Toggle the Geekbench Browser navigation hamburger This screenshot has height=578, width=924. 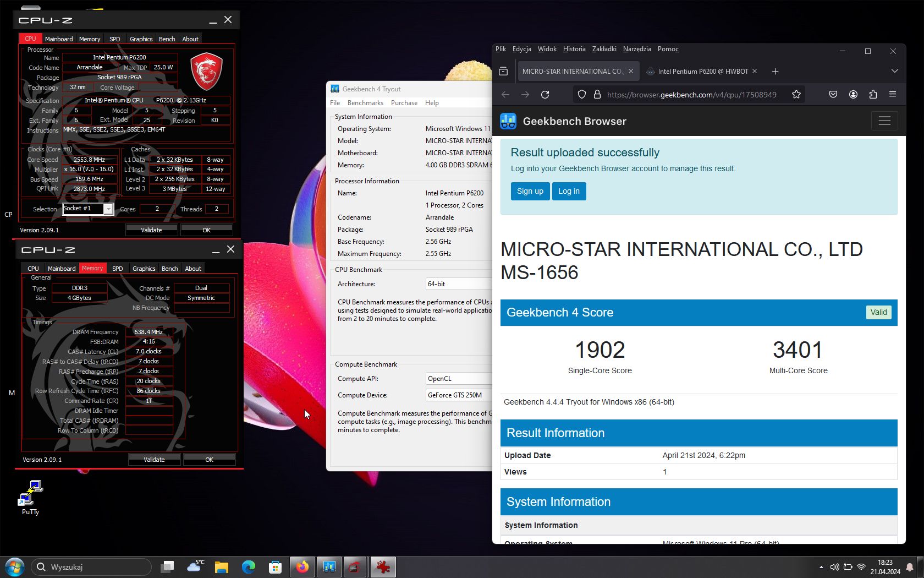click(884, 121)
